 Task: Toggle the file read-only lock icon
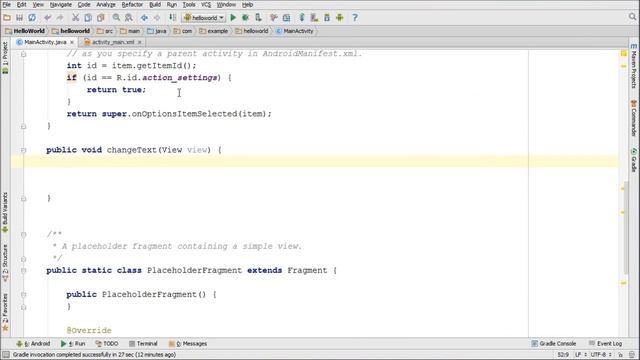(x=620, y=355)
